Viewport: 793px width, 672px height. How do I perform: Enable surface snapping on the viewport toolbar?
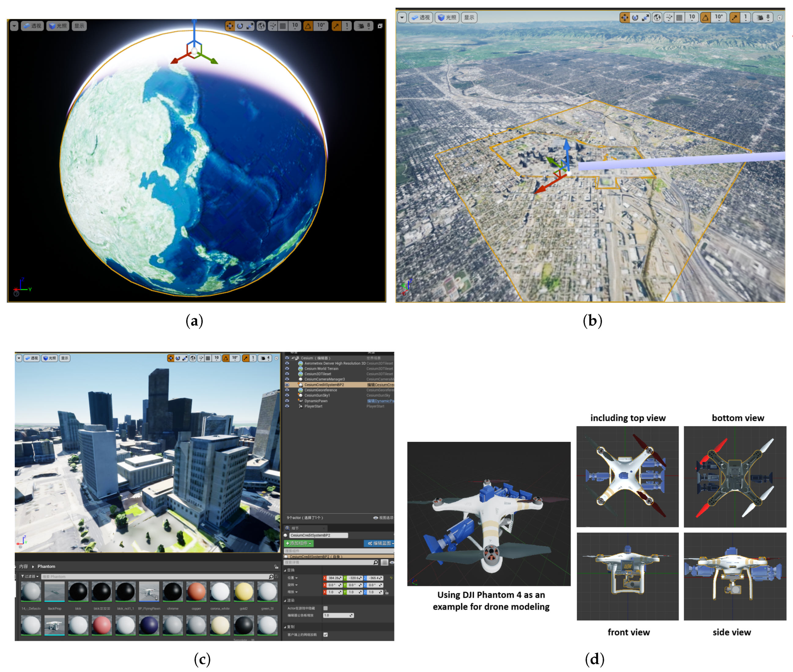(273, 26)
